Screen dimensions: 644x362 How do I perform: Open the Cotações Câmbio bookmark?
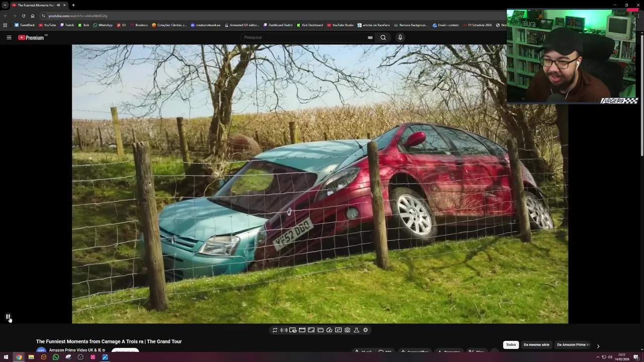[169, 25]
